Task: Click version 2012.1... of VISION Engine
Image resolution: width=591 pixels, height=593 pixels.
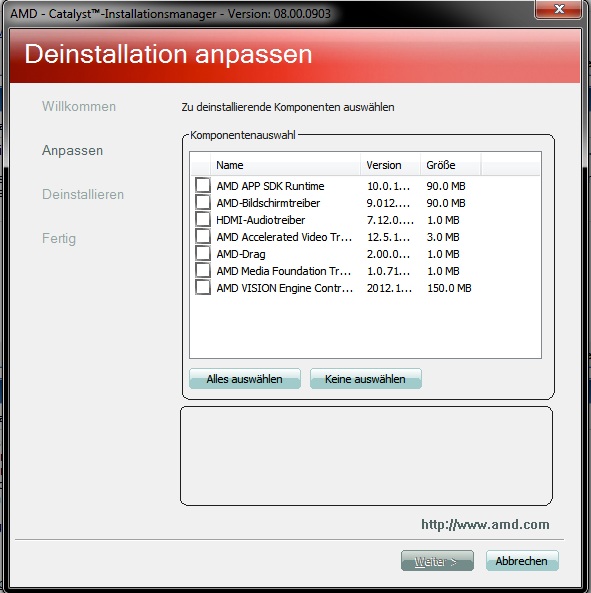Action: click(x=389, y=288)
